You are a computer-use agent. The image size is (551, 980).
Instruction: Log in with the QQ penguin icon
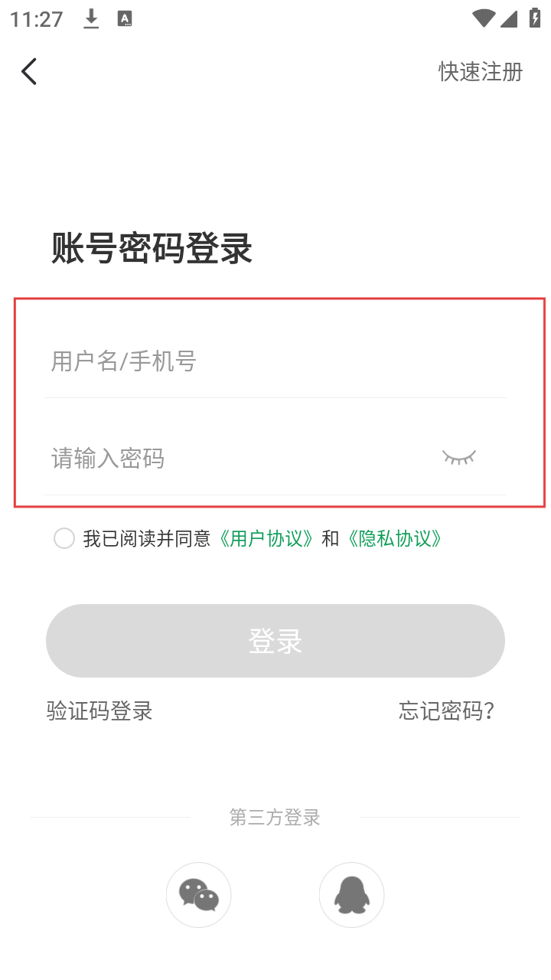(x=351, y=894)
